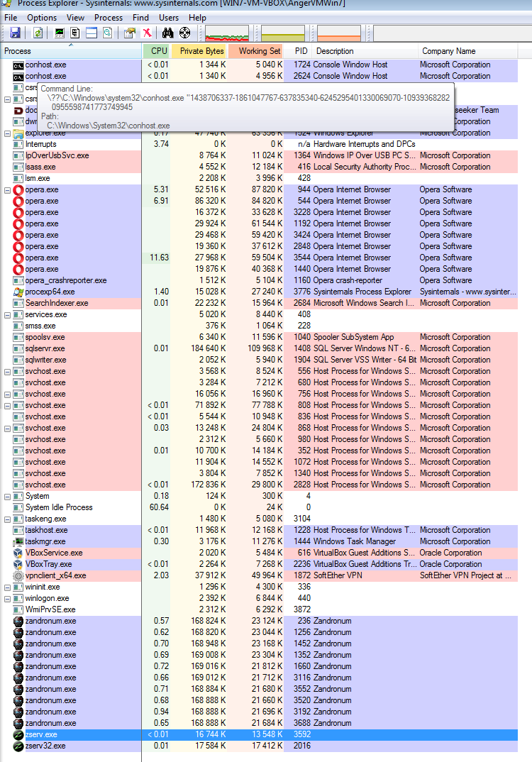Open the Options menu
The width and height of the screenshot is (532, 762).
42,17
